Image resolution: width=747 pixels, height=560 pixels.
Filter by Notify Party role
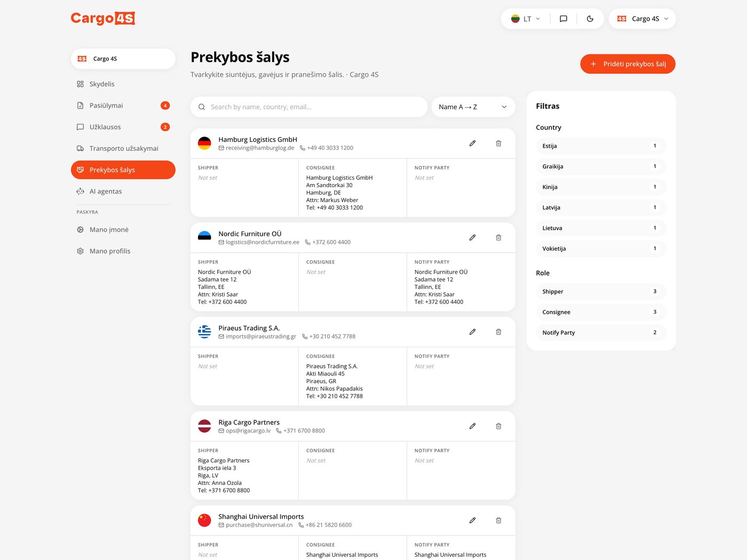tap(601, 333)
